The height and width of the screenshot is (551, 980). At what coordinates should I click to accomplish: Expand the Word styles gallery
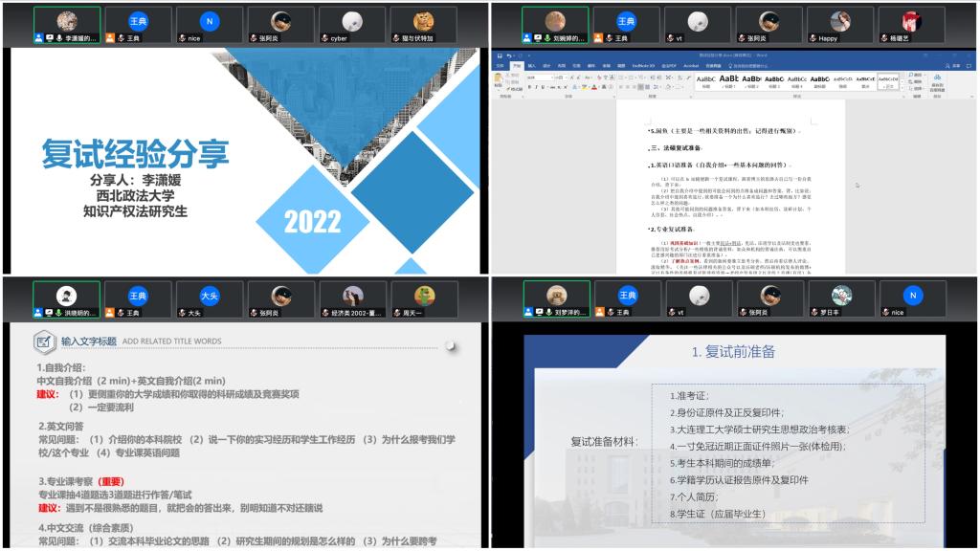click(903, 87)
